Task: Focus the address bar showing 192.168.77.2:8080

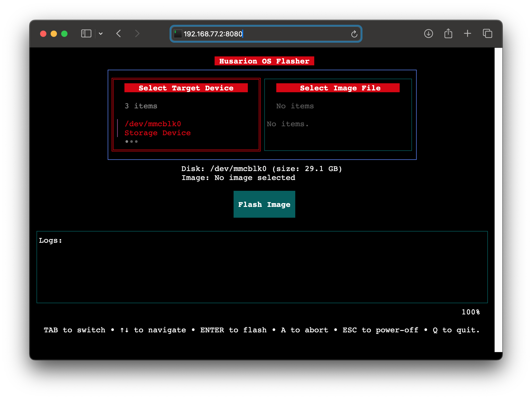Action: click(266, 34)
